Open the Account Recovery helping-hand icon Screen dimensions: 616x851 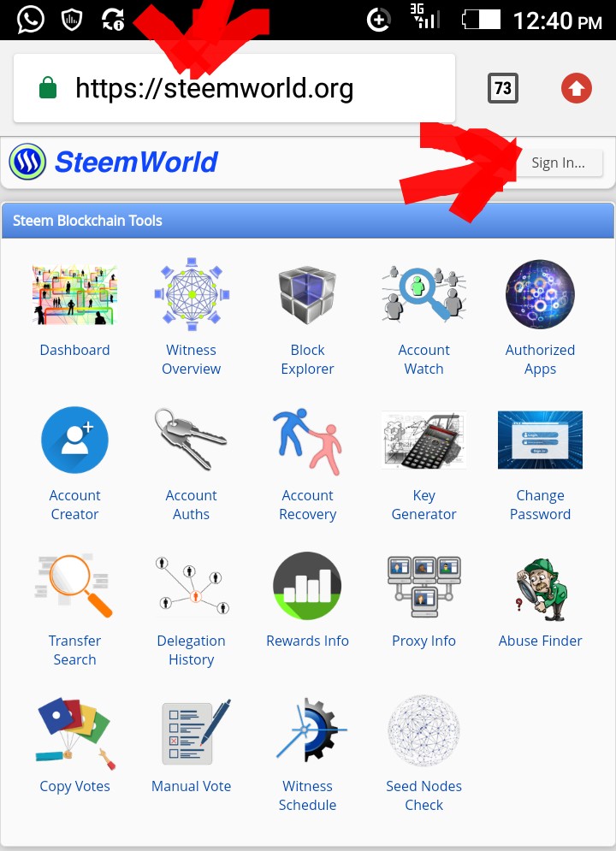[307, 441]
